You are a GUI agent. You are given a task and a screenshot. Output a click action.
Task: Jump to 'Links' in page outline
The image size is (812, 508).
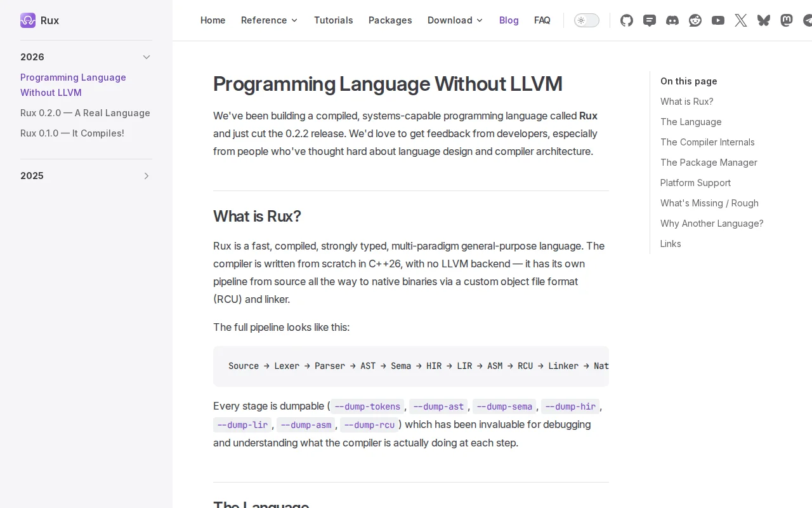[x=671, y=244]
